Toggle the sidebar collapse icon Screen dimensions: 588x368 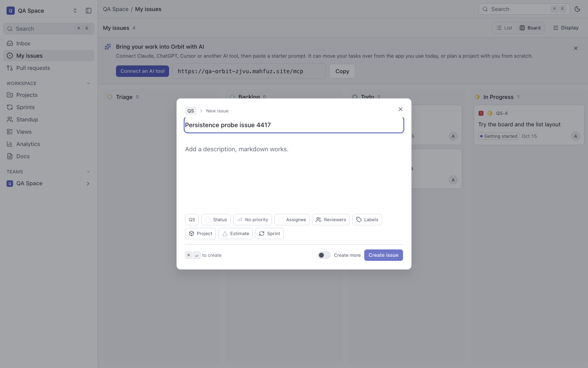click(89, 11)
